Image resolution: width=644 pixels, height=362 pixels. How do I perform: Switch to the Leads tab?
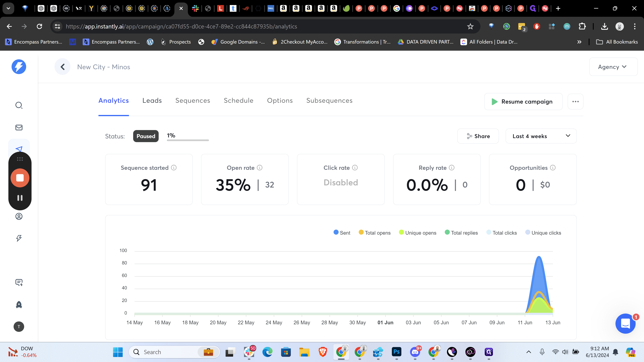(152, 100)
